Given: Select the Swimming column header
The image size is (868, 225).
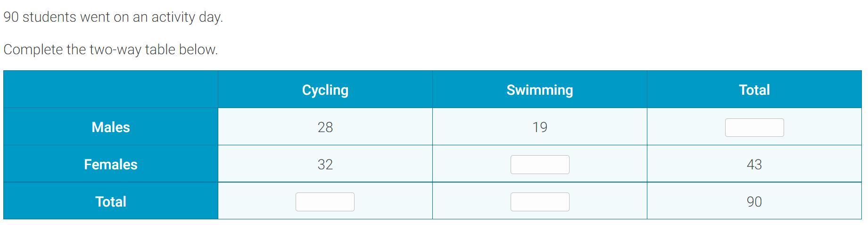Looking at the screenshot, I should click(540, 90).
